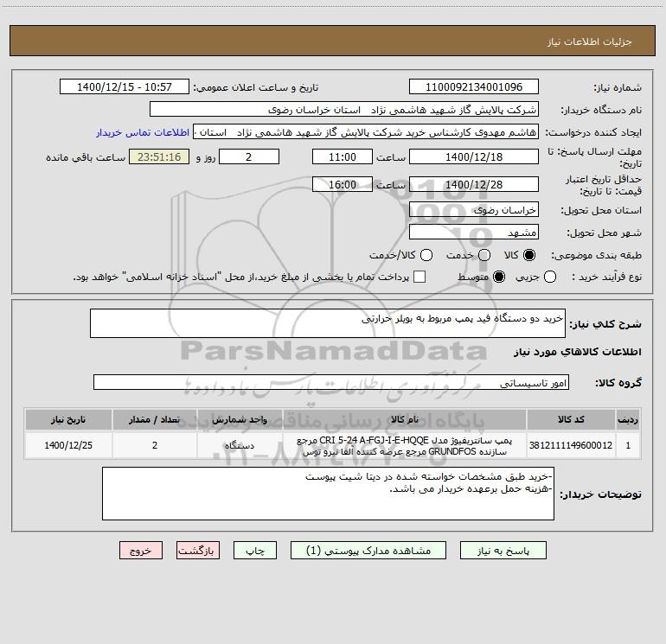Click the ردیف column header
The image size is (666, 644).
click(x=628, y=419)
